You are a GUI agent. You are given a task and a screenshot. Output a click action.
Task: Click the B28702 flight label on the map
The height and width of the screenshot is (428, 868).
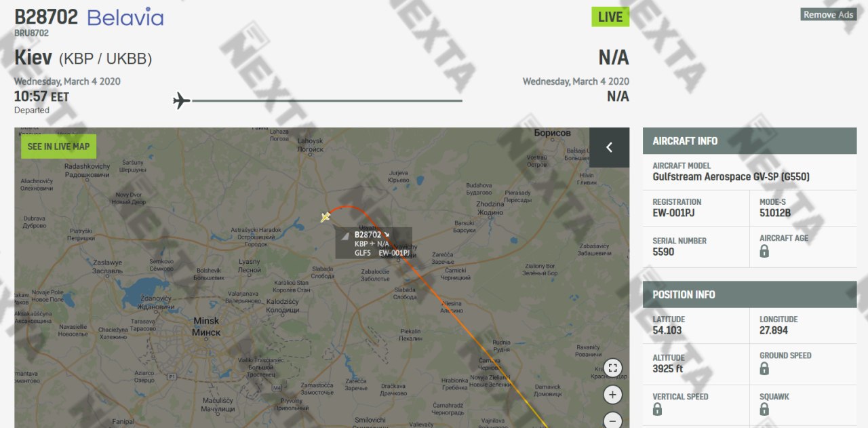pyautogui.click(x=374, y=243)
